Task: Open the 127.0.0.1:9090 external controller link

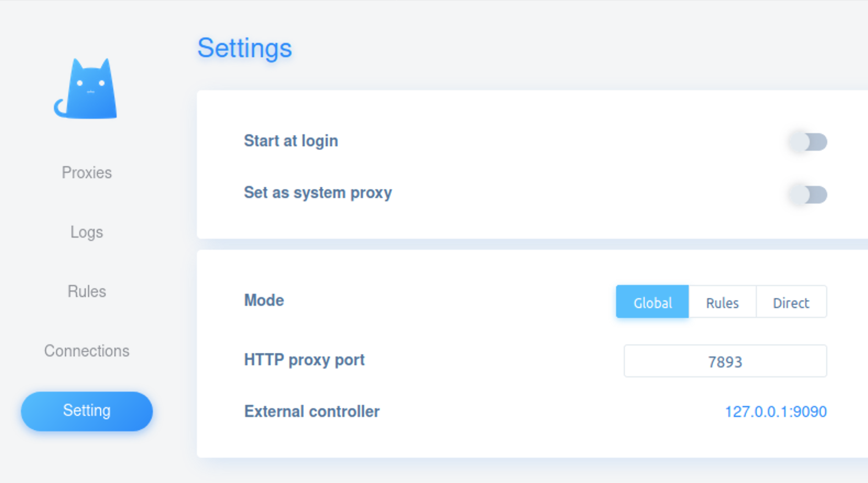Action: coord(776,412)
